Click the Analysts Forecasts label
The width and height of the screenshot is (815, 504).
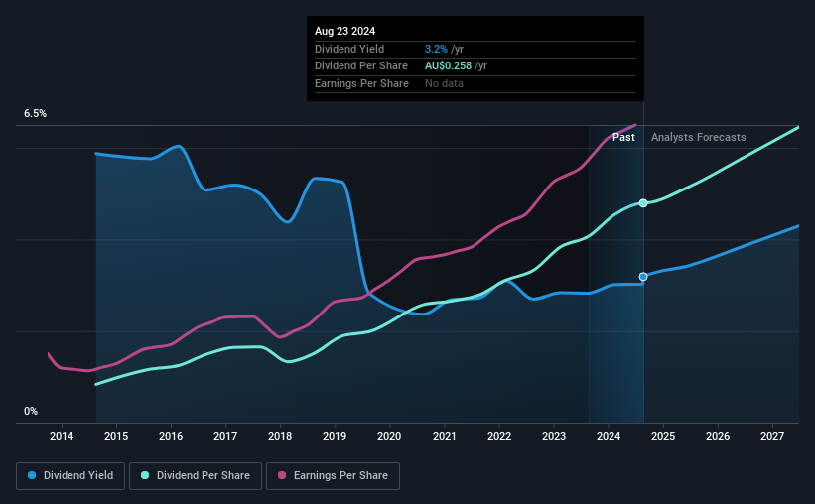point(698,137)
